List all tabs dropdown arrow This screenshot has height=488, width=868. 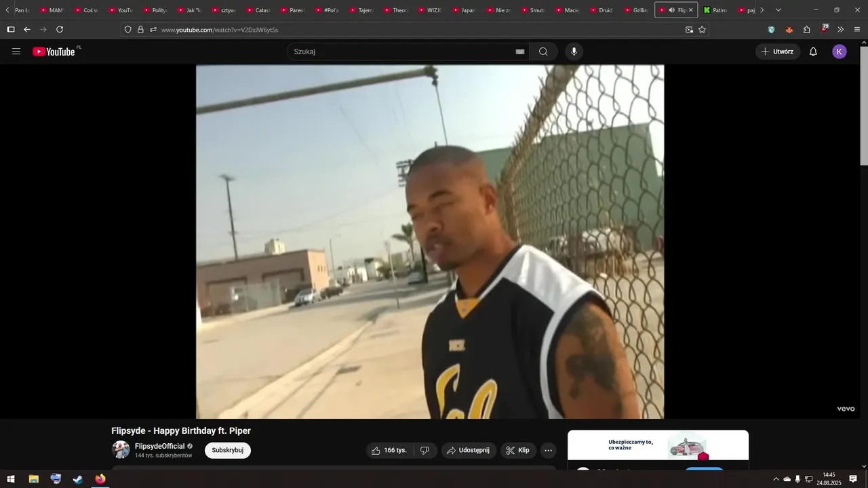pyautogui.click(x=778, y=10)
